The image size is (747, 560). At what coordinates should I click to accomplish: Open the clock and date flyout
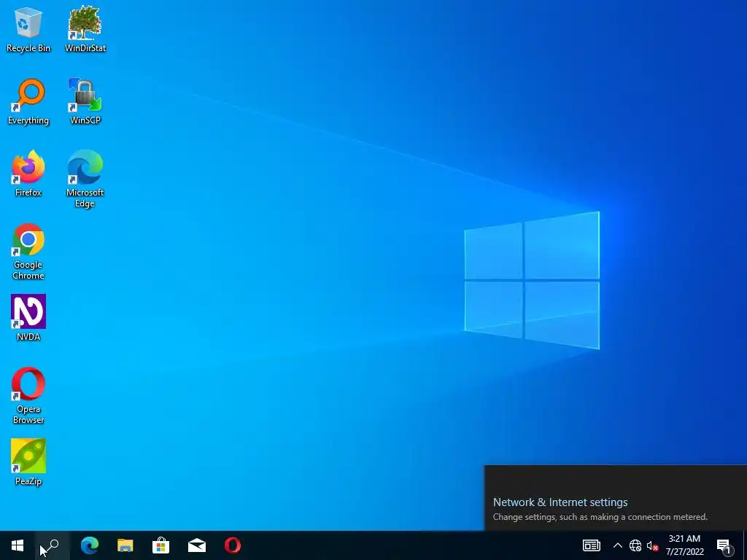(684, 545)
